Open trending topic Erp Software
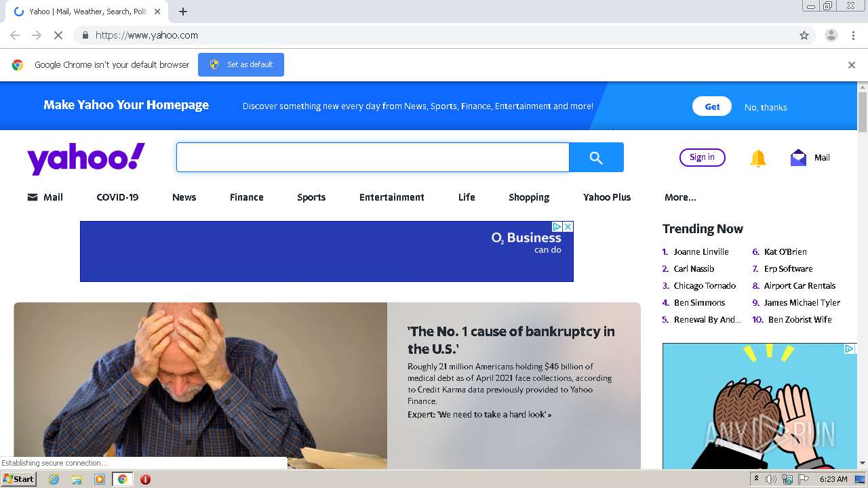 (x=788, y=268)
